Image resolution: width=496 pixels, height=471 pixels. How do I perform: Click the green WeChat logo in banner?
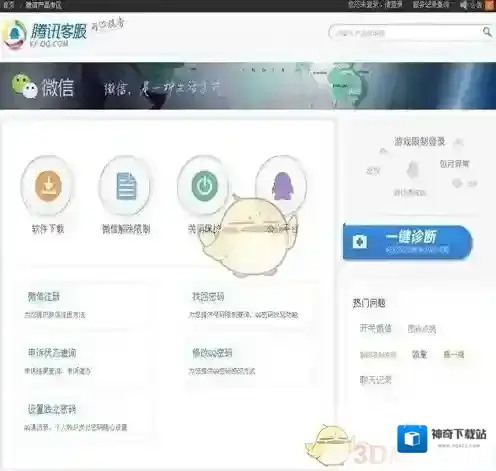click(x=24, y=86)
